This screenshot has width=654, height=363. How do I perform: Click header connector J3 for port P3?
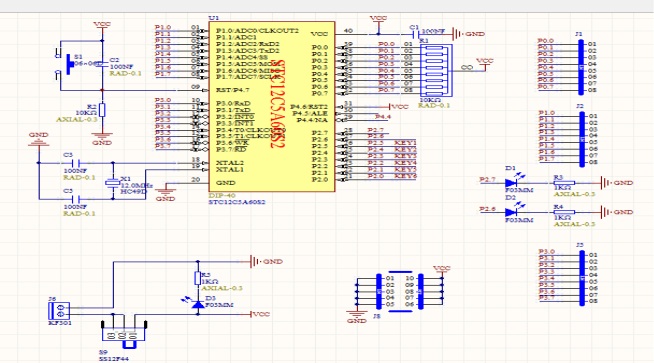click(581, 278)
